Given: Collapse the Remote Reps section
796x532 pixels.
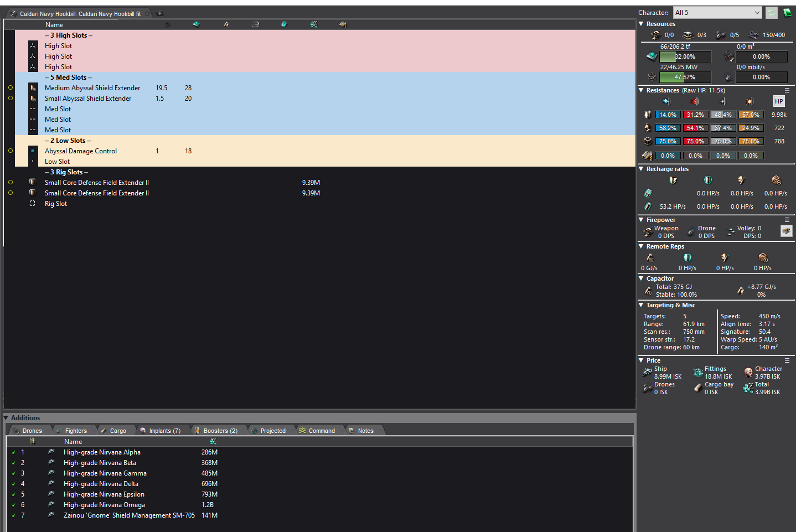Looking at the screenshot, I should coord(641,246).
